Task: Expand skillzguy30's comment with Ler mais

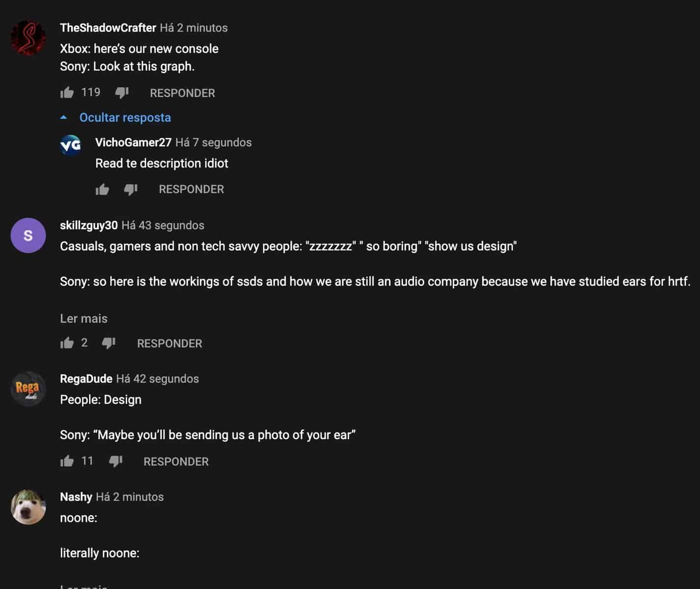Action: click(x=84, y=319)
